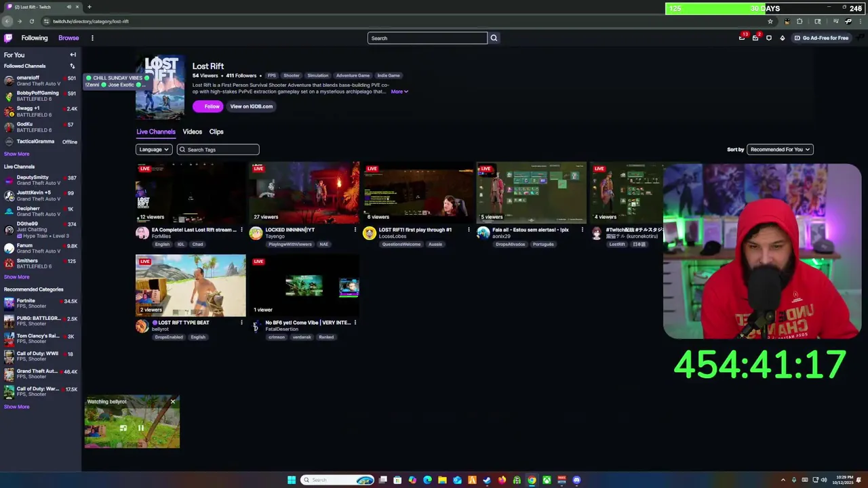The image size is (868, 488).
Task: Click Go Ad-Free for Free button
Action: point(821,38)
